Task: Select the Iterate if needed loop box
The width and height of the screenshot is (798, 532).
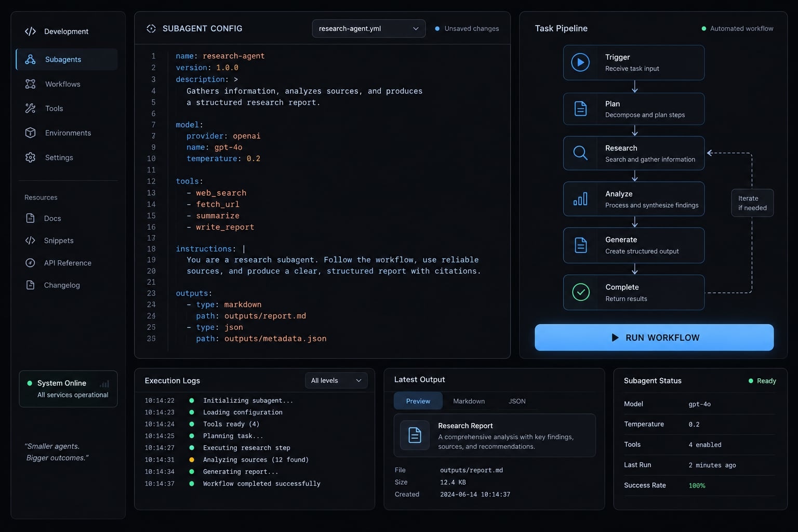Action: click(x=752, y=203)
